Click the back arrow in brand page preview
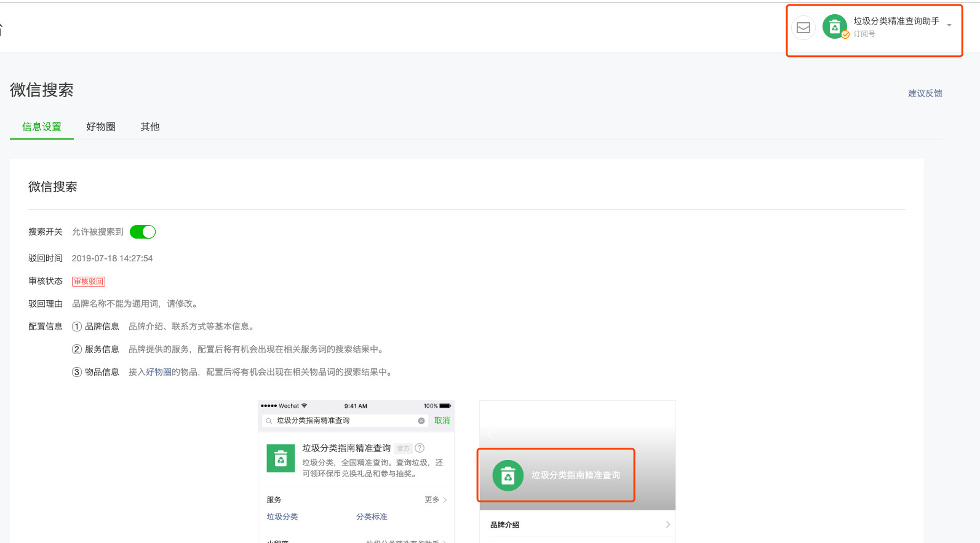The image size is (980, 543). [490, 436]
